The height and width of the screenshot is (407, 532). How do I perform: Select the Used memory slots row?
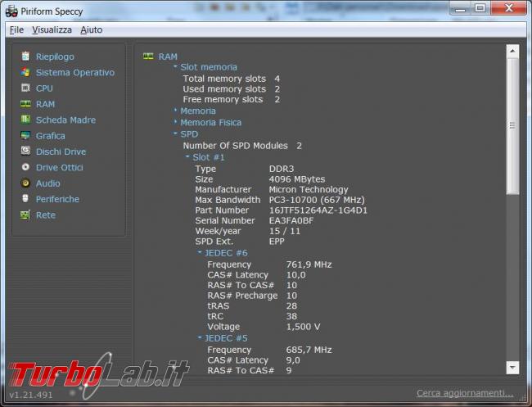click(232, 89)
